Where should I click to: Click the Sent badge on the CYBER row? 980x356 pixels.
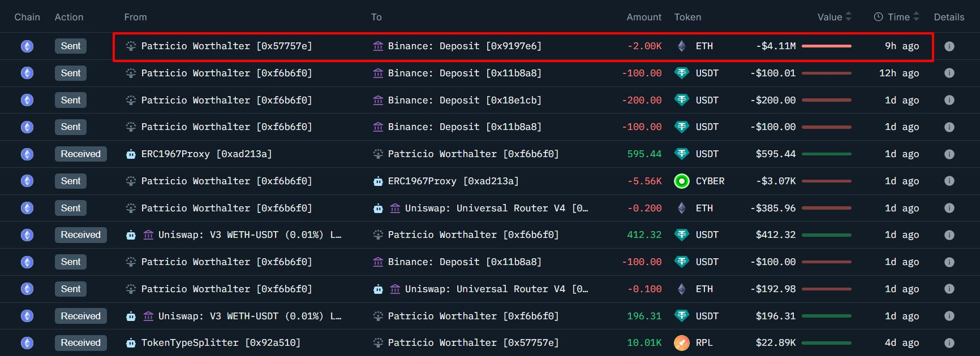71,181
